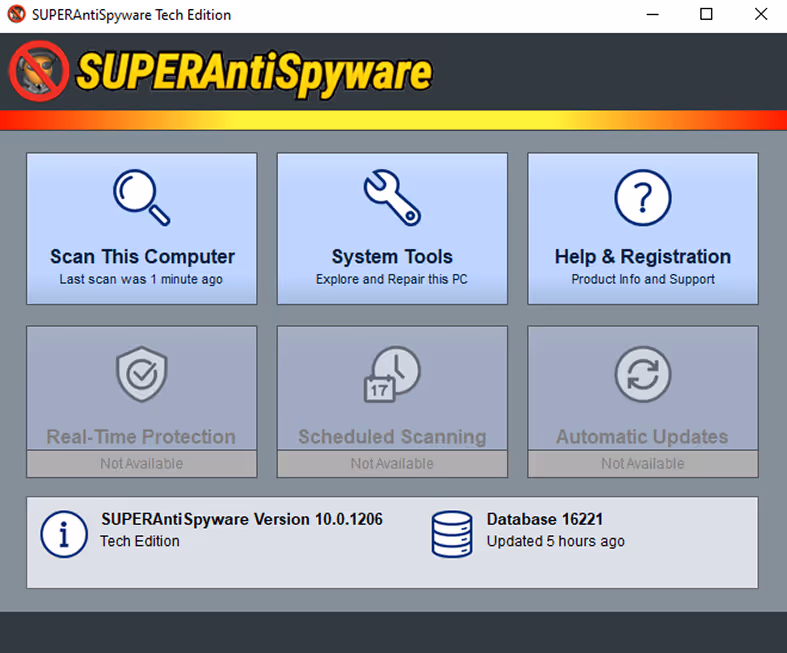The image size is (787, 653).
Task: Click the Real-Time Protection shield icon
Action: (142, 373)
